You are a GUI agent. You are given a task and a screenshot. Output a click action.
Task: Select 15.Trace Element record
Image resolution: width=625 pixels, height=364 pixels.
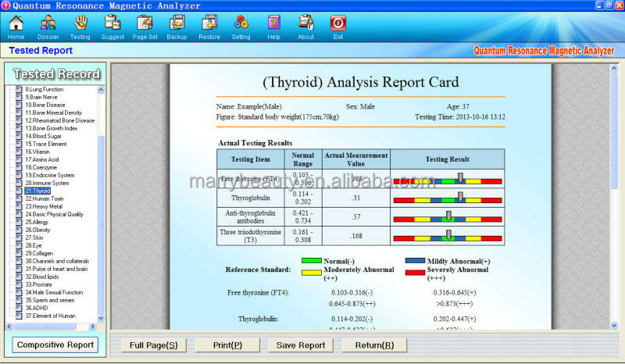point(46,144)
